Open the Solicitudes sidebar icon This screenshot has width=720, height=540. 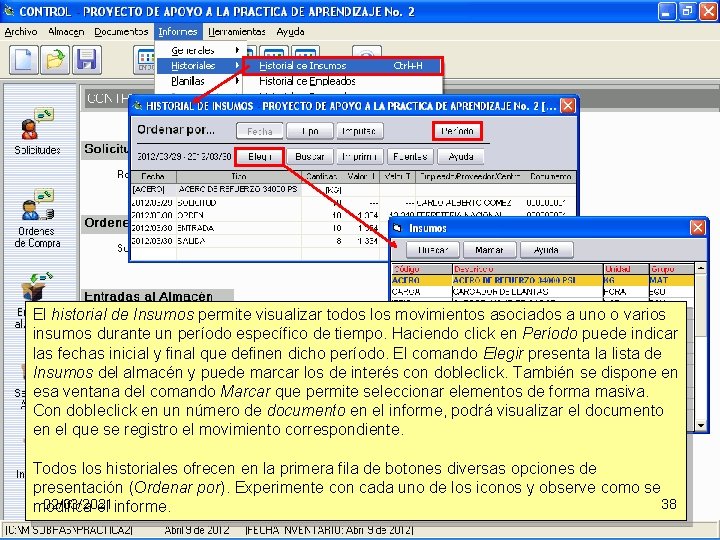[37, 124]
